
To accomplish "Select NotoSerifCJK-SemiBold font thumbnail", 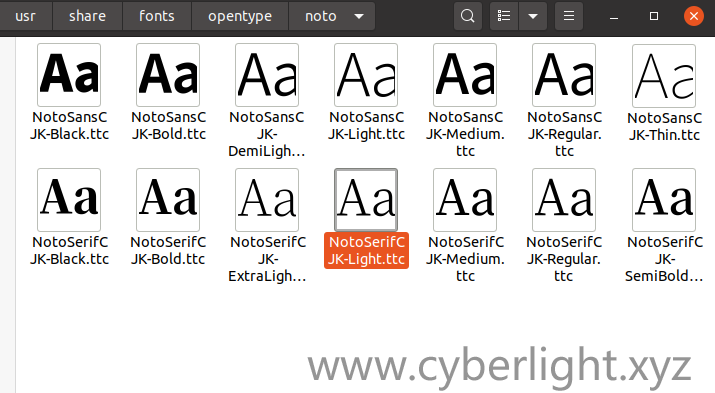I will pos(664,200).
